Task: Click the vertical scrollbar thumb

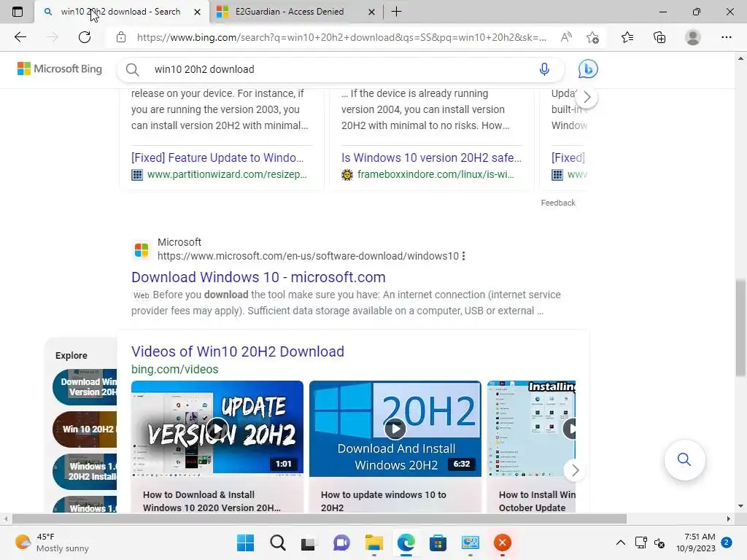Action: 740,327
